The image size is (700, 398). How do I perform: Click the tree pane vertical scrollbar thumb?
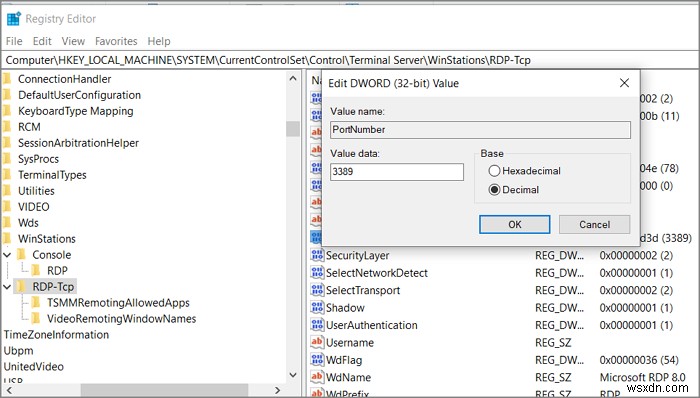[x=293, y=129]
